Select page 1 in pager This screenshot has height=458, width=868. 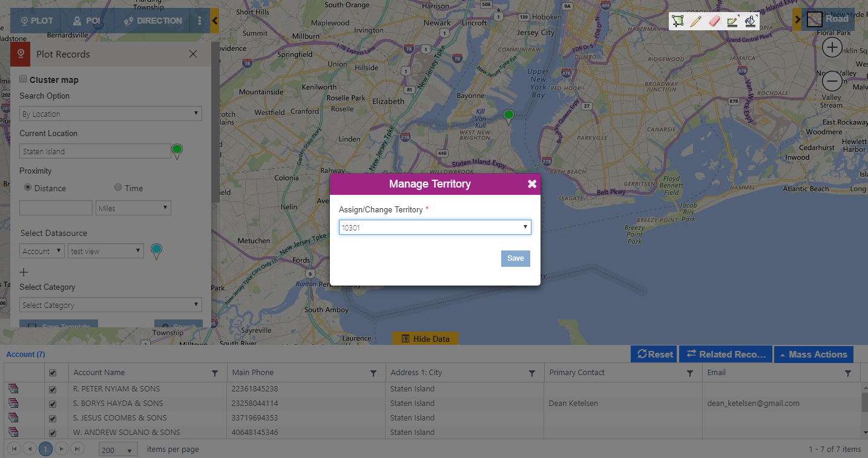tap(46, 449)
